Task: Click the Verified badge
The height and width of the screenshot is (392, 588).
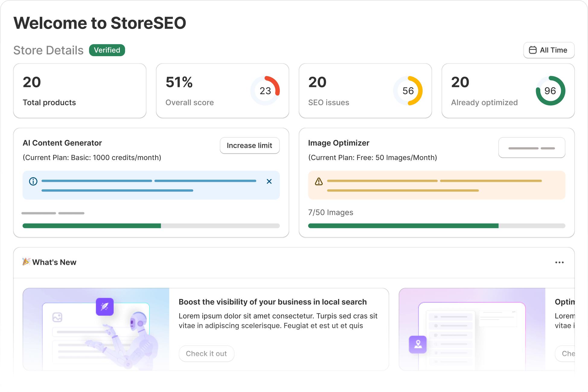Action: pyautogui.click(x=107, y=50)
